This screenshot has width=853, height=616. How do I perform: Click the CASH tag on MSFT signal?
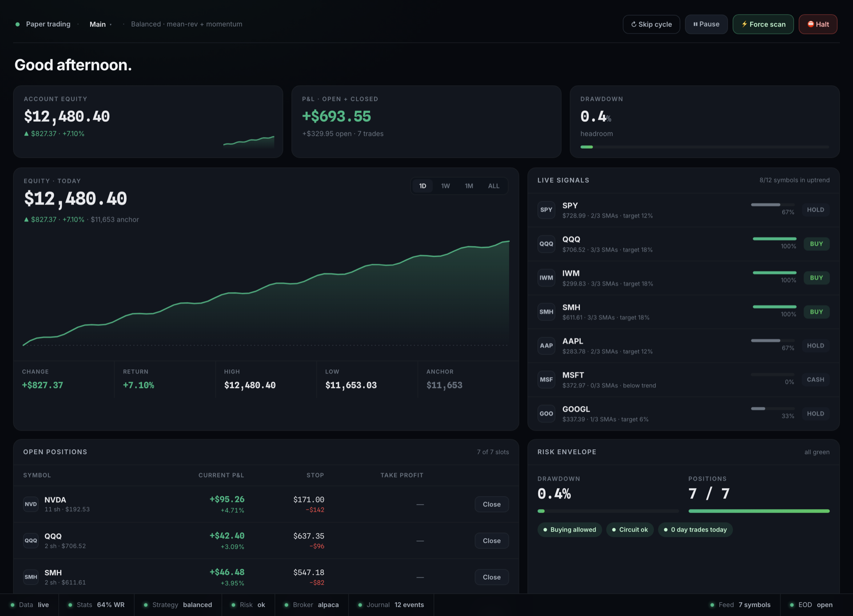click(815, 379)
